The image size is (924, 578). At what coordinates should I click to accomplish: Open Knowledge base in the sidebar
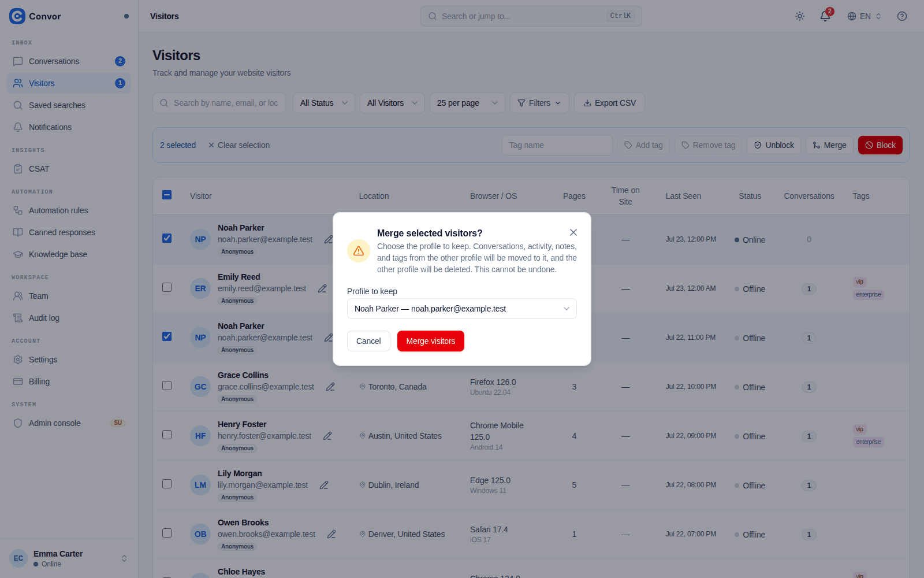pos(69,254)
